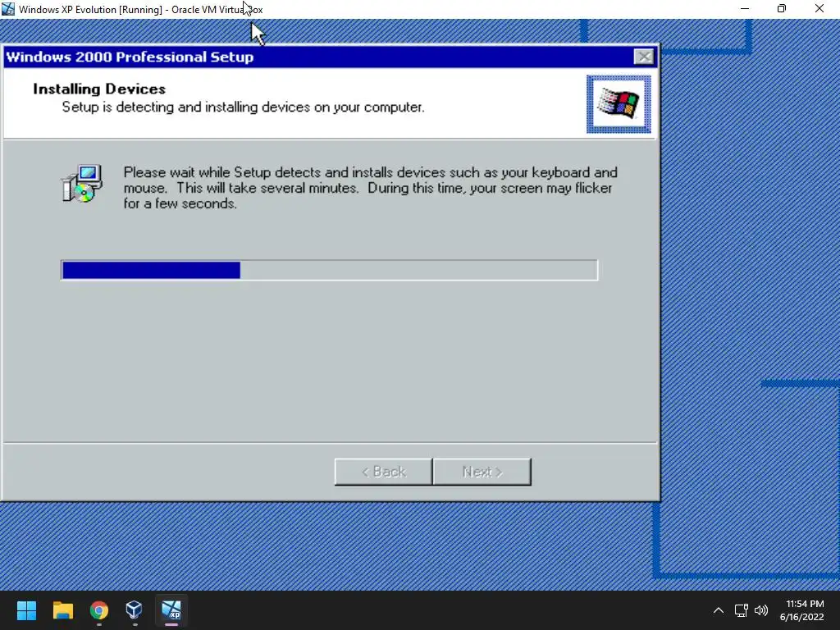Viewport: 840px width, 630px height.
Task: Click the Installing Devices heading
Action: pos(99,89)
